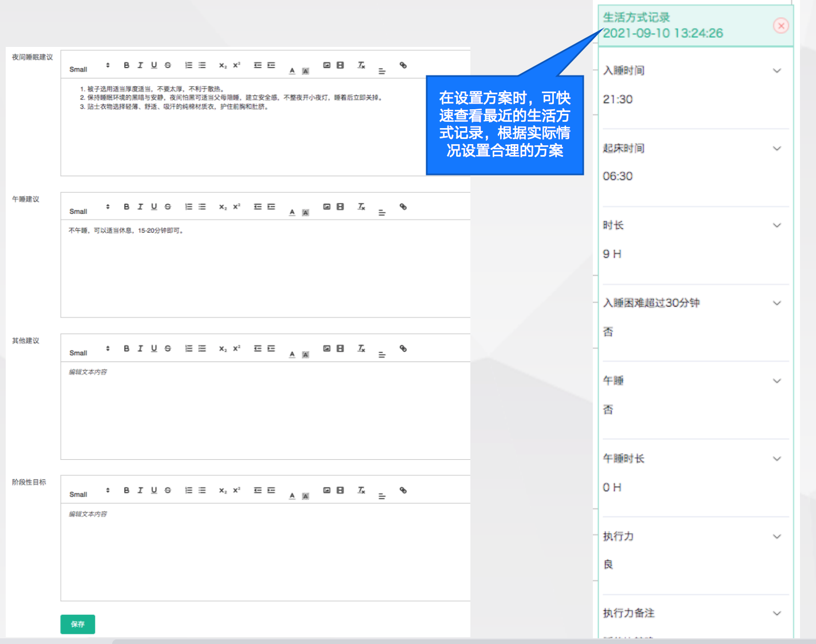Select the 良 execution rating value
The width and height of the screenshot is (816, 644).
608,565
